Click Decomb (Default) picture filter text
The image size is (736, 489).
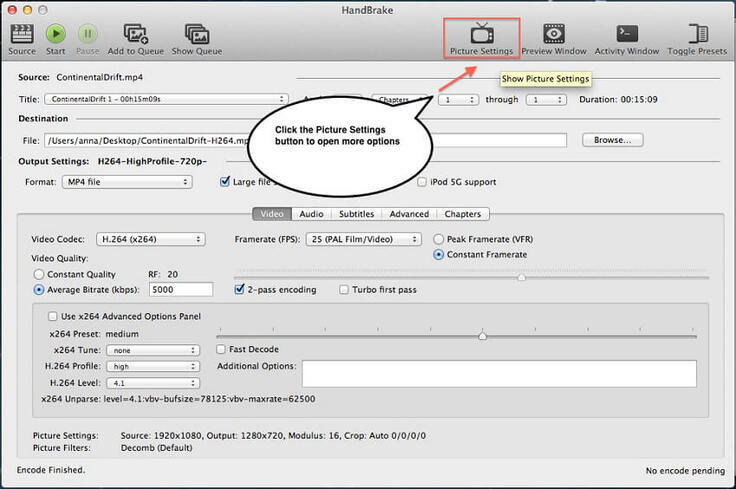click(x=156, y=448)
